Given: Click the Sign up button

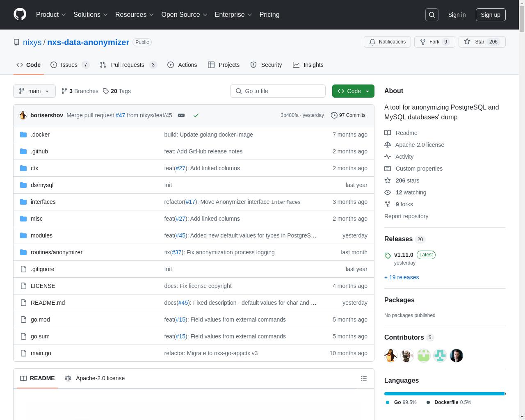Looking at the screenshot, I should pyautogui.click(x=491, y=15).
